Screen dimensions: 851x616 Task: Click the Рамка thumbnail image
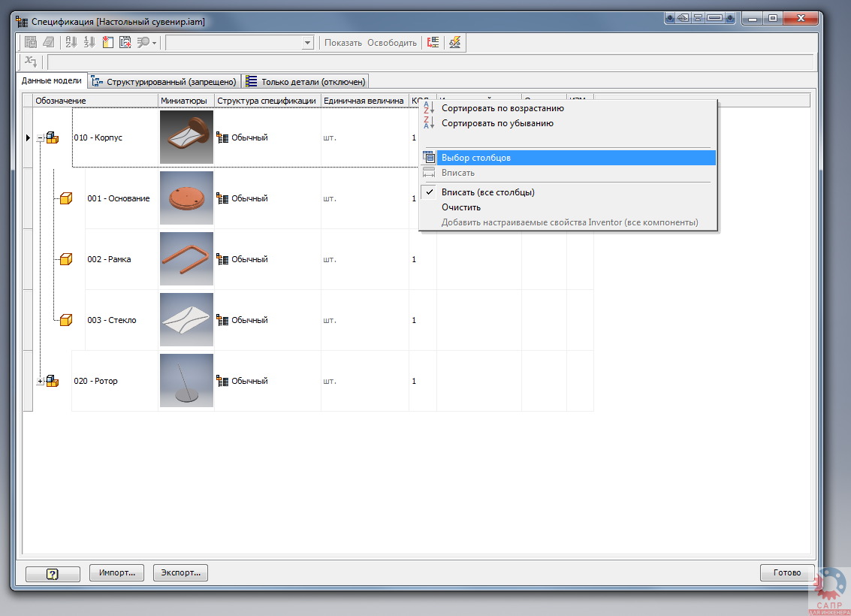pos(186,259)
